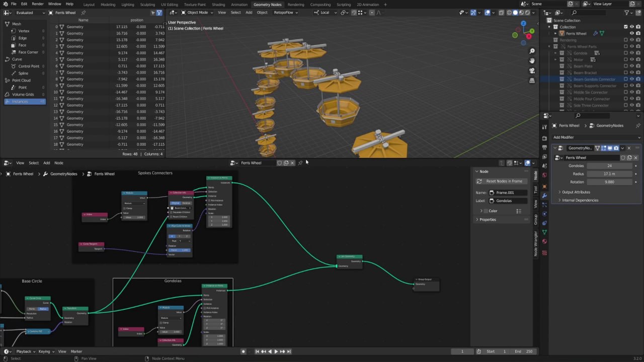Toggle camera view icon in the viewport
Image resolution: width=644 pixels, height=362 pixels.
click(532, 71)
